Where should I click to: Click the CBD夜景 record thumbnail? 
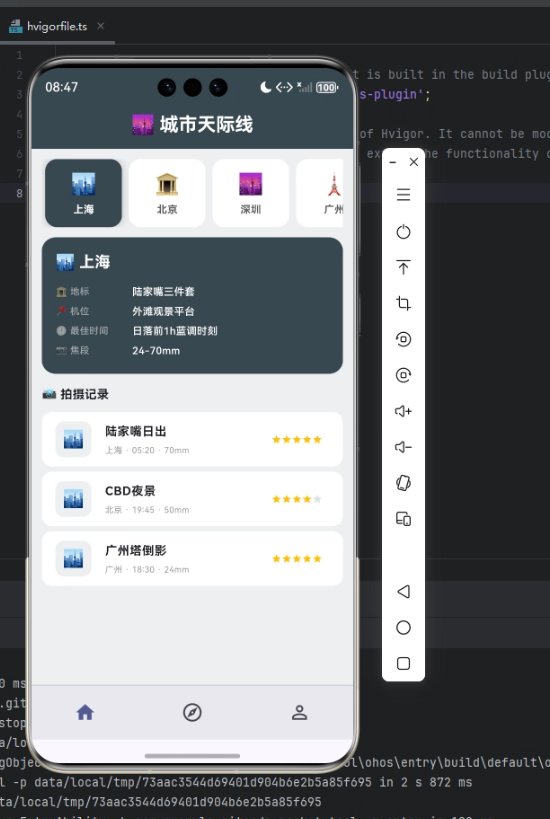pyautogui.click(x=73, y=499)
